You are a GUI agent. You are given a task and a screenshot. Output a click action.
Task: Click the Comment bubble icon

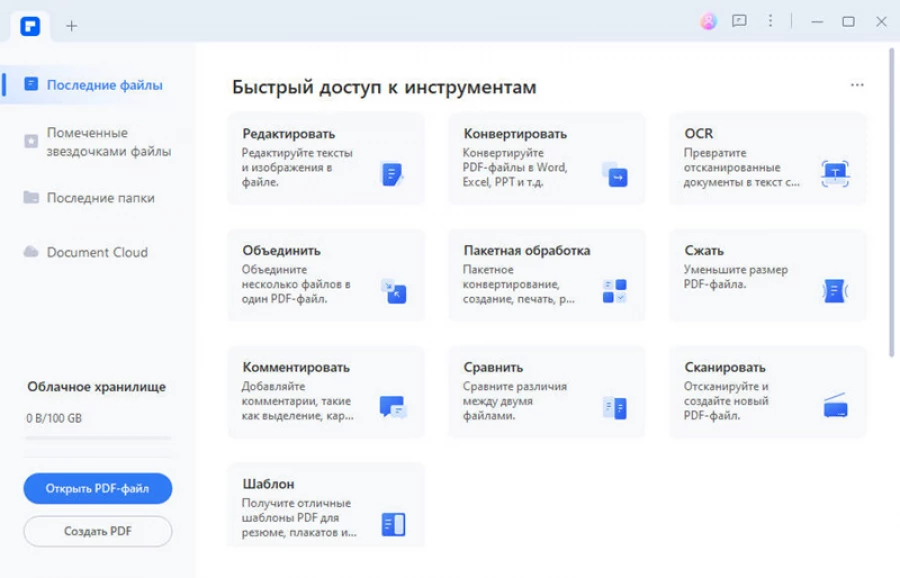(x=392, y=407)
